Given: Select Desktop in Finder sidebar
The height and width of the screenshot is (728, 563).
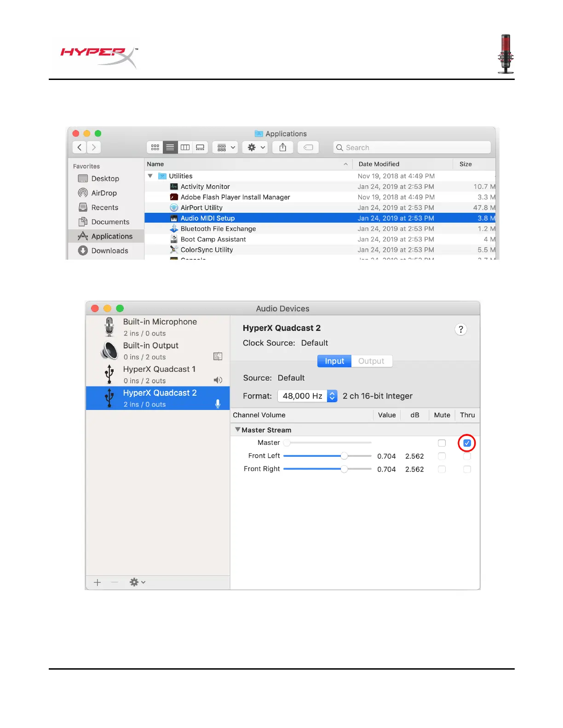Looking at the screenshot, I should (105, 179).
